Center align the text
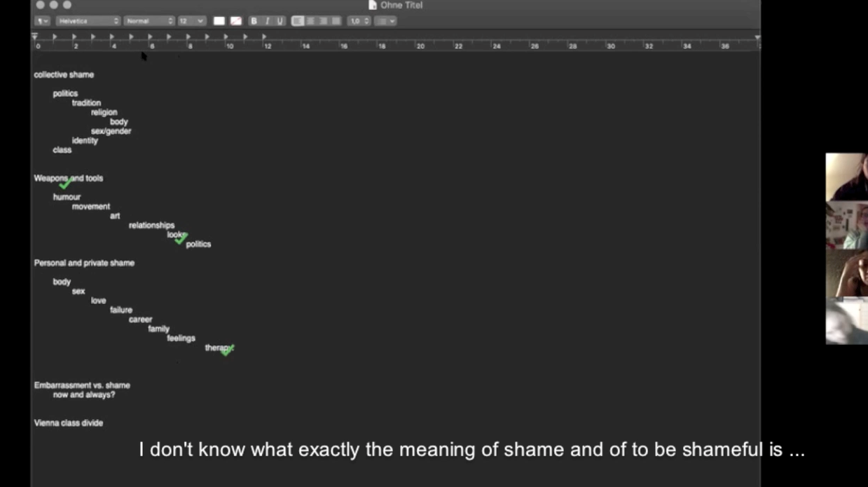868x487 pixels. (310, 21)
